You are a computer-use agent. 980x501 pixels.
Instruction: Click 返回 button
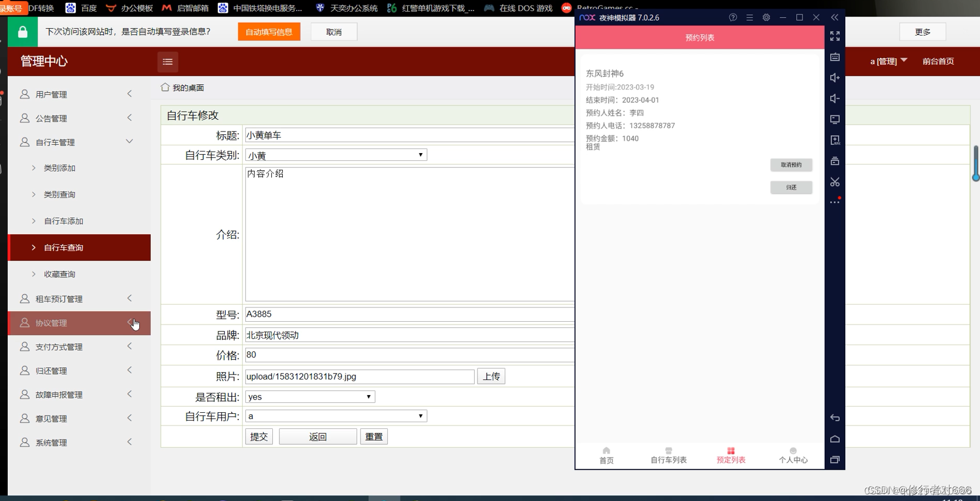(318, 437)
